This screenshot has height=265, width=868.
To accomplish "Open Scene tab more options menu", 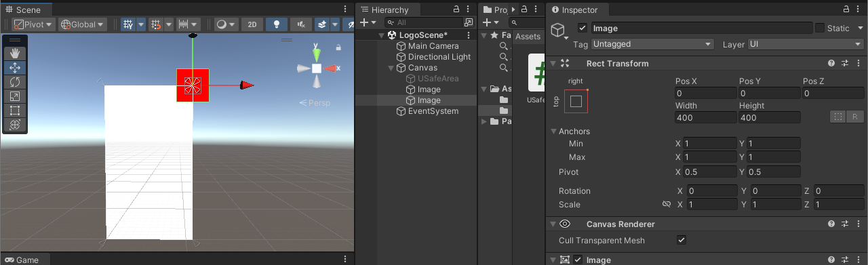I will (345, 9).
